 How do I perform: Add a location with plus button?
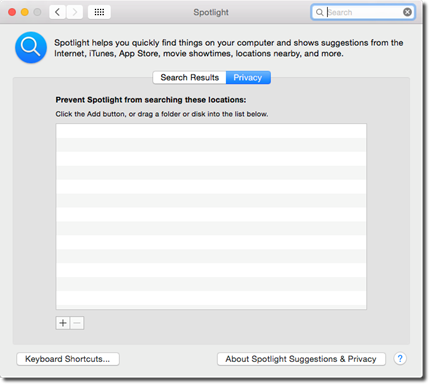coord(63,323)
